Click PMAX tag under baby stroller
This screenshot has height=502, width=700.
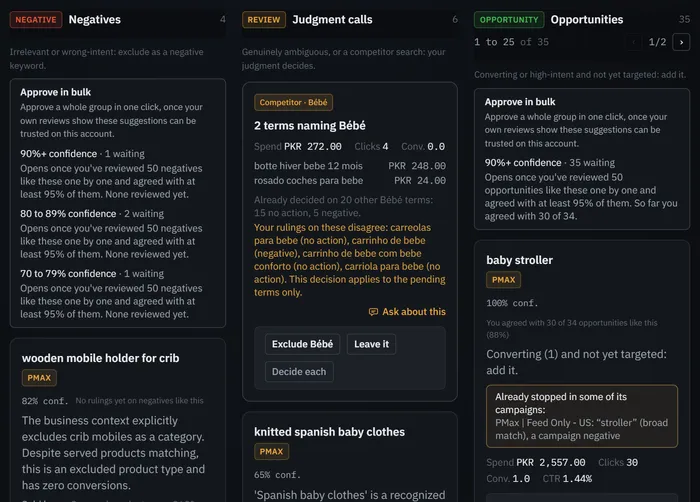(504, 280)
